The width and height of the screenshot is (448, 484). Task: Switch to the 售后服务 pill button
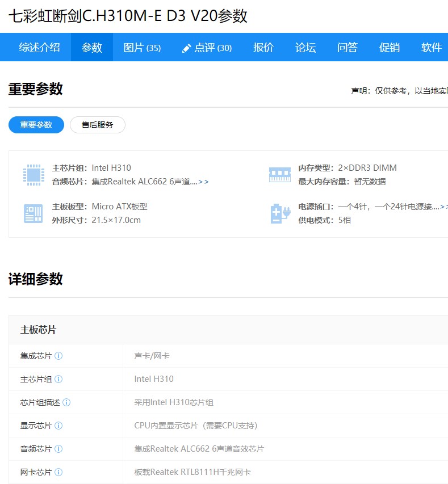(x=97, y=125)
